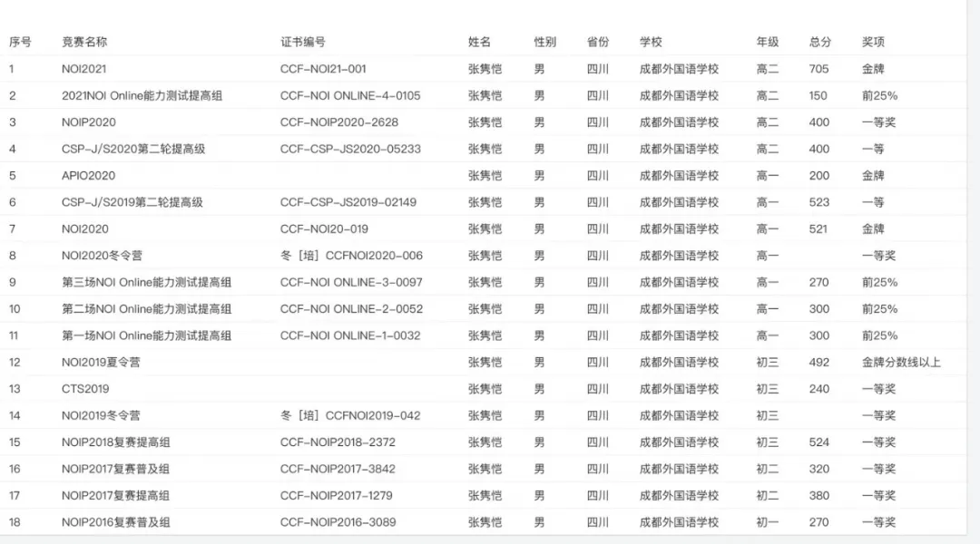Click CSP-J/S2019第二轮提高级 cell
Screen dimensions: 980x544
132,202
